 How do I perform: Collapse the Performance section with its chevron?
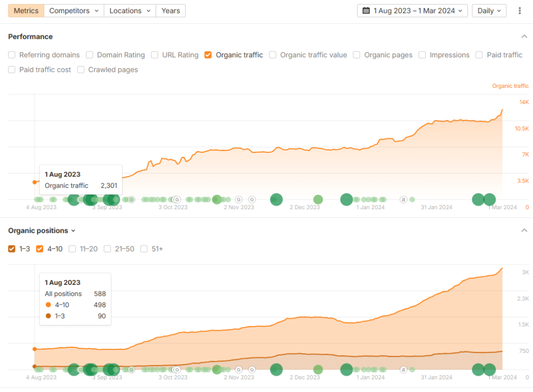524,36
